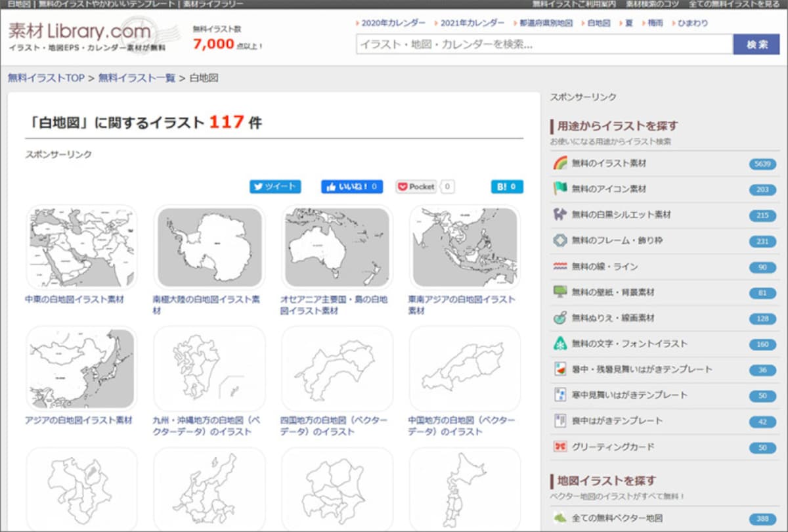Open the Hokkaido outline map thumbnail
The height and width of the screenshot is (532, 788).
(464, 489)
